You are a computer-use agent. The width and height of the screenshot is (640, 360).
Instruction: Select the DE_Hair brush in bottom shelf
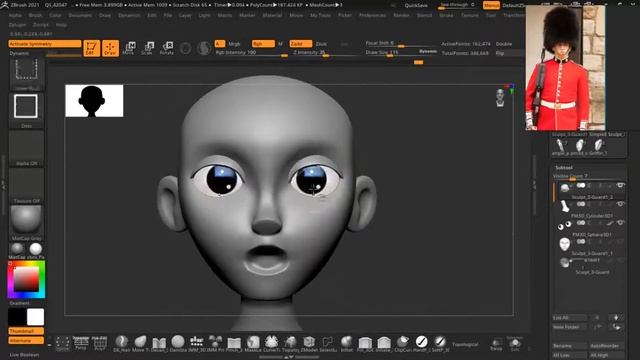(121, 343)
